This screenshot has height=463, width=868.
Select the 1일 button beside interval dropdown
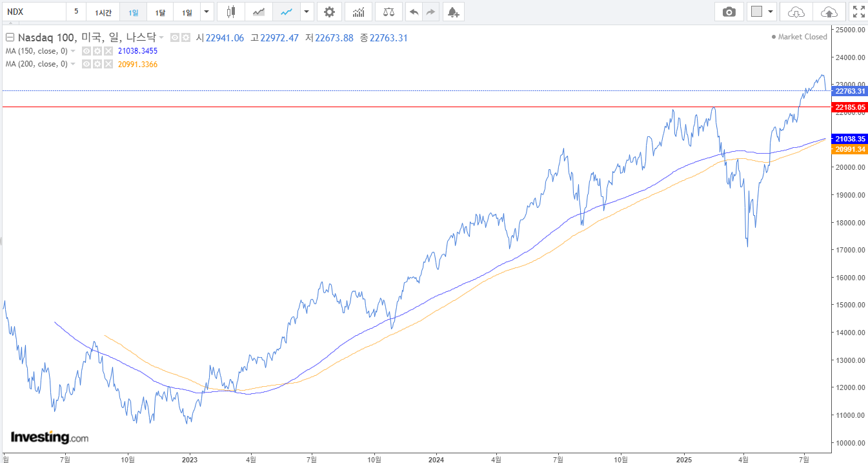point(187,12)
